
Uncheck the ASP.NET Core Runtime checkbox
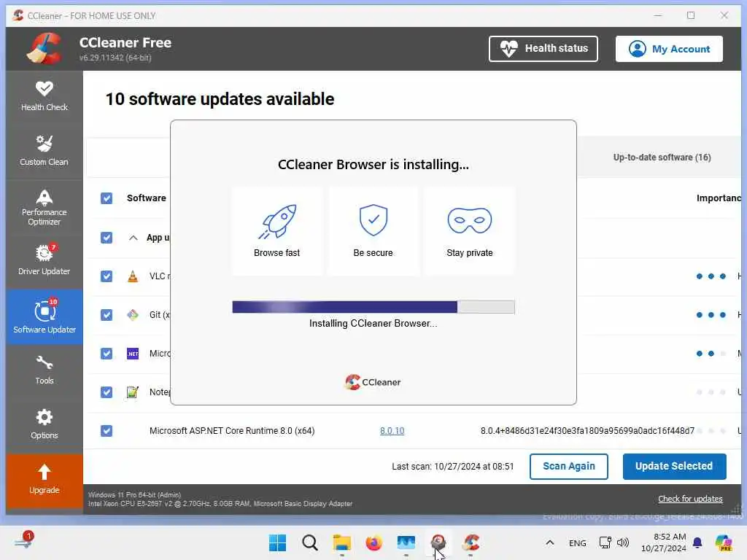[107, 430]
